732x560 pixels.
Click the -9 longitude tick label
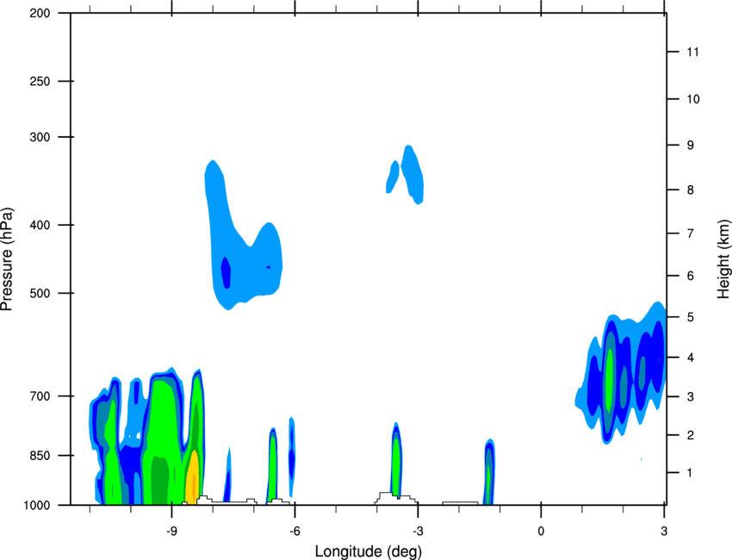coord(171,532)
